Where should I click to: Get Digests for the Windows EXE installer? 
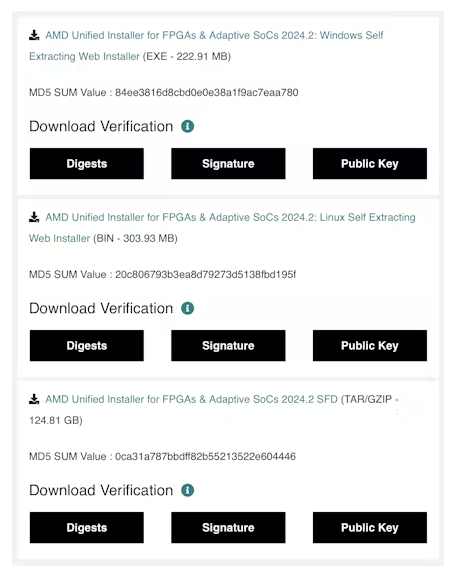(x=87, y=164)
